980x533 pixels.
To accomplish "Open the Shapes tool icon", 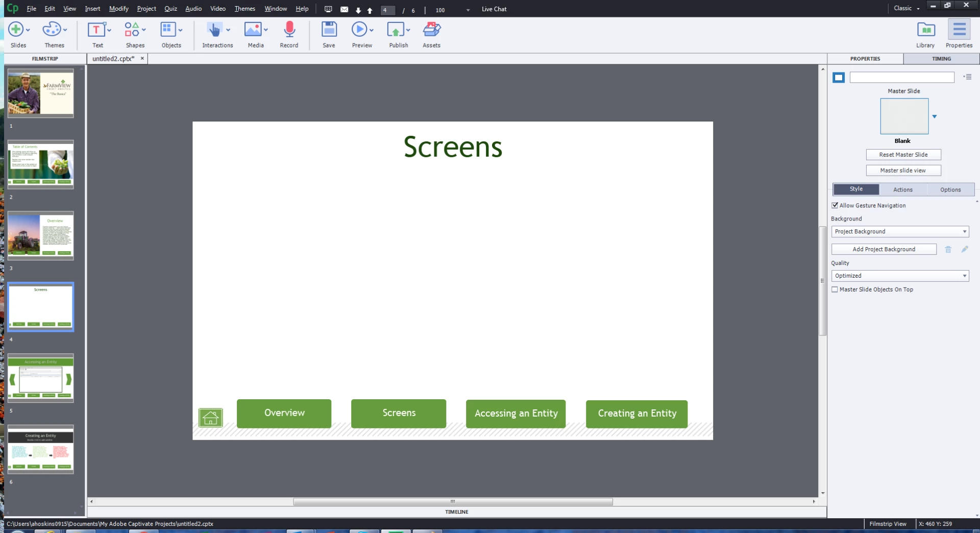I will (132, 30).
